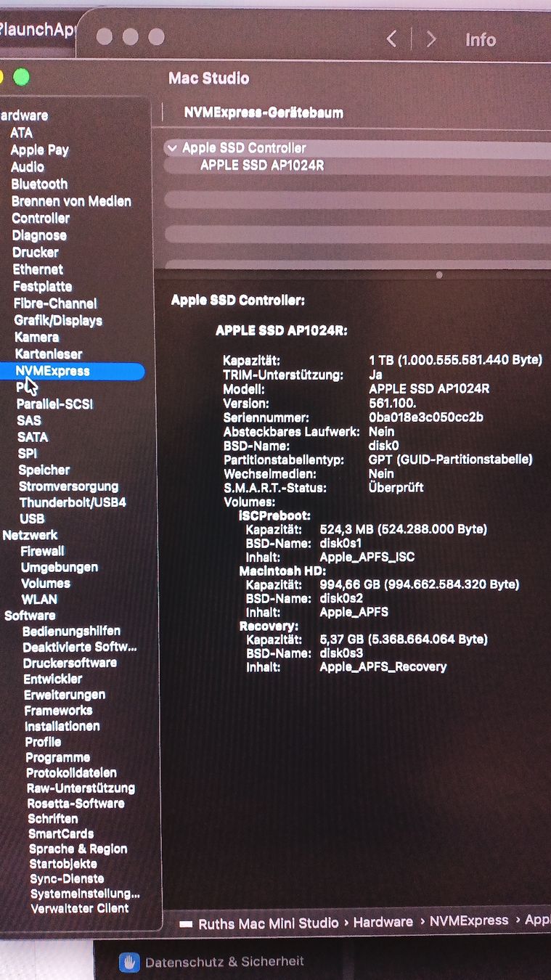551x980 pixels.
Task: Open Thunderbolt/USB4 section
Action: point(73,502)
